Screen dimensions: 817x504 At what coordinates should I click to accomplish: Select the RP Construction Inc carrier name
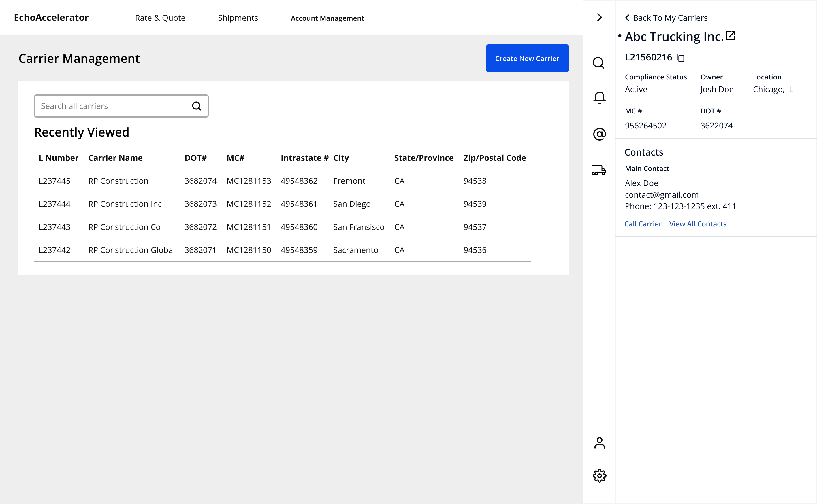tap(125, 204)
